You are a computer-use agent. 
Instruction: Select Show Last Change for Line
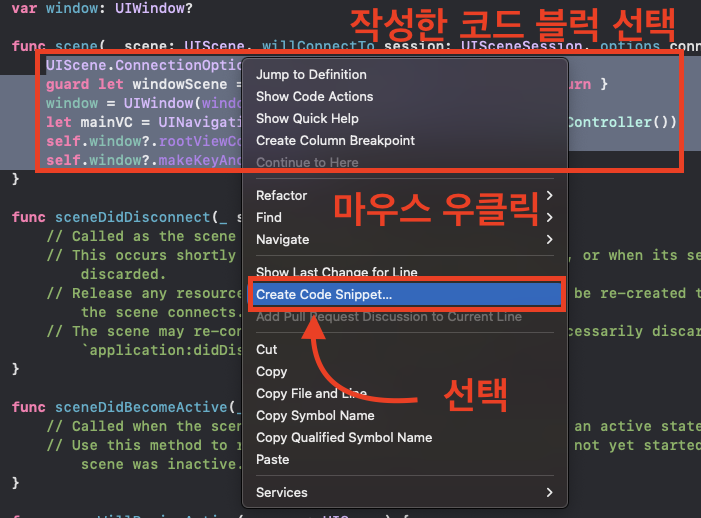click(x=405, y=272)
